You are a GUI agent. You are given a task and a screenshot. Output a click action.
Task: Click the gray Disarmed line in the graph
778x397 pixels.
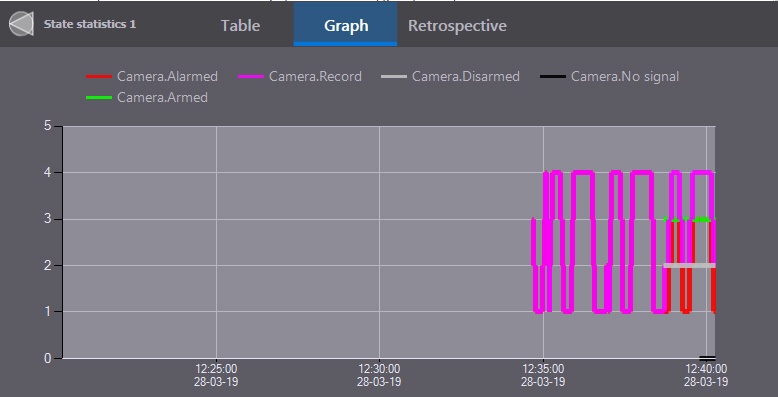[689, 265]
